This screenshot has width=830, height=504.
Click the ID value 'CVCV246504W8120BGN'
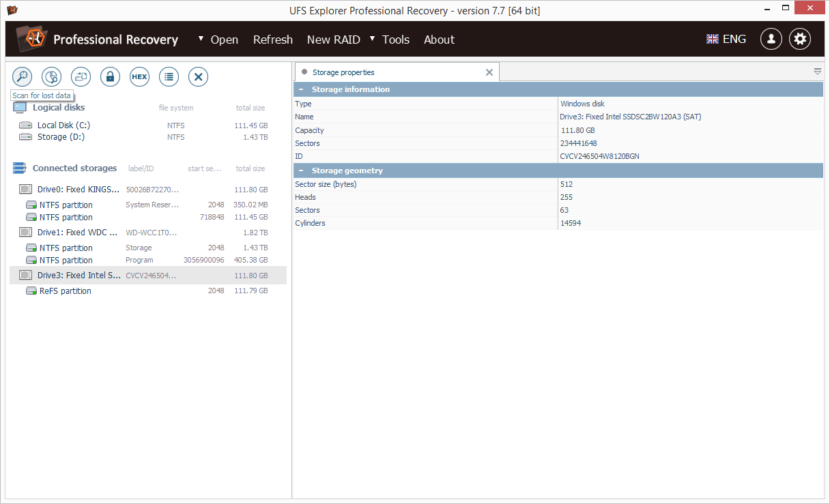click(x=599, y=156)
